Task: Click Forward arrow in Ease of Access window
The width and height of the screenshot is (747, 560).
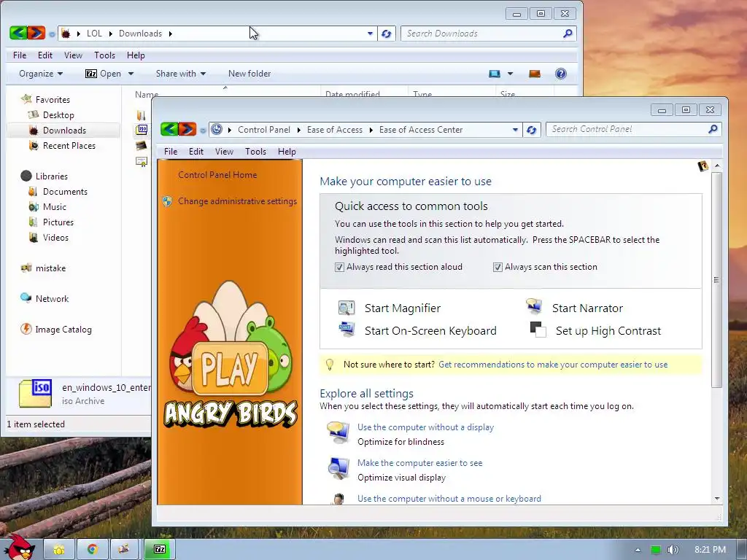Action: pyautogui.click(x=187, y=129)
